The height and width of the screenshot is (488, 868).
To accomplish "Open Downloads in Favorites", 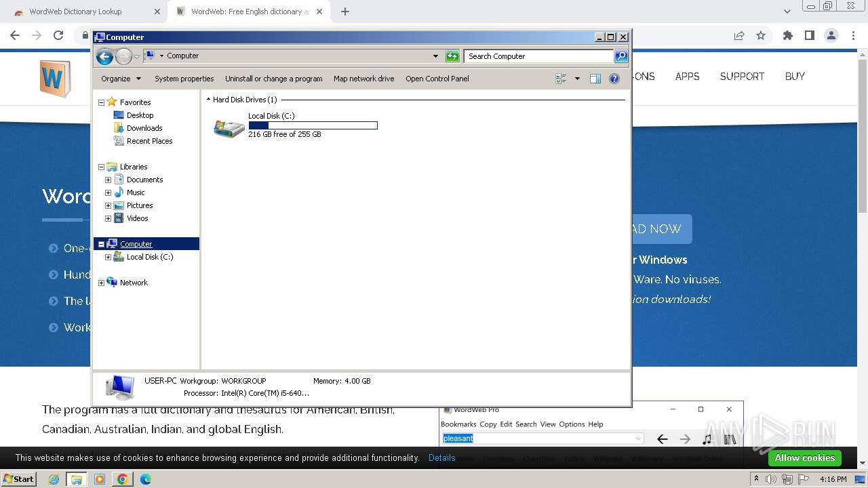I will coord(144,128).
